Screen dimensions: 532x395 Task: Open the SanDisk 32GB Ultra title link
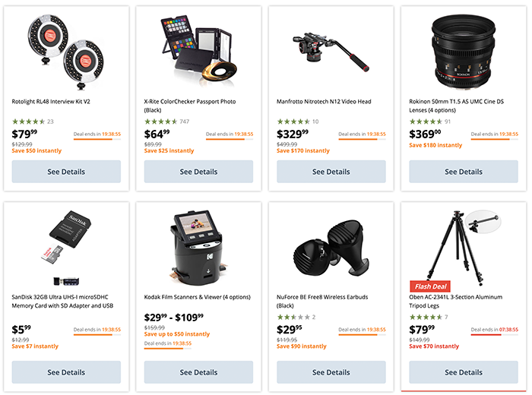pos(62,302)
